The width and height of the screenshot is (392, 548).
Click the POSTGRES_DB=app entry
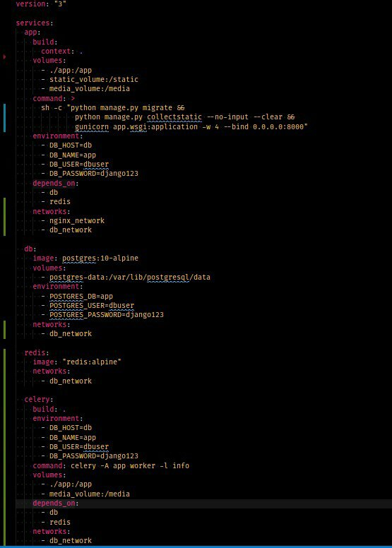[x=81, y=296]
